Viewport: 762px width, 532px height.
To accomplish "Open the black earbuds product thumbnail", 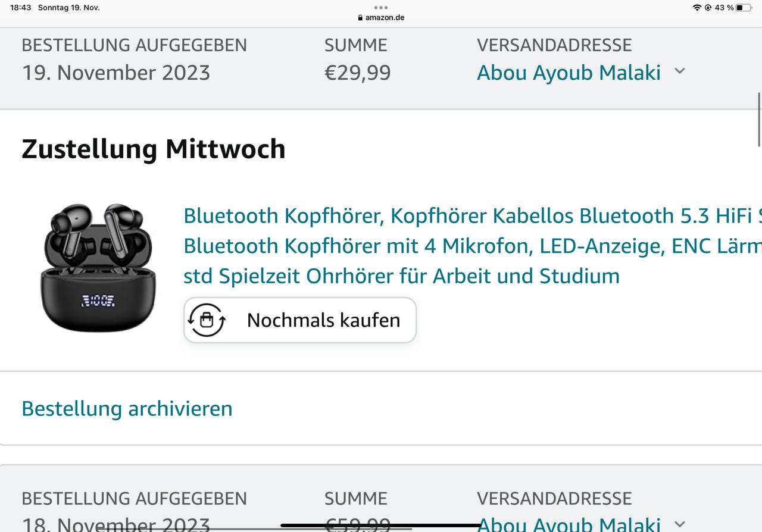I will (98, 267).
